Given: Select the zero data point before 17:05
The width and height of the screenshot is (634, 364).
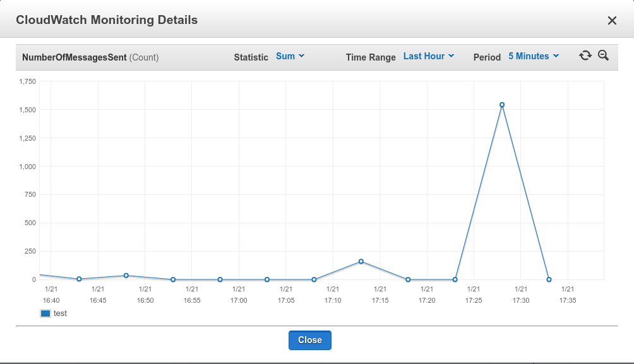Looking at the screenshot, I should pos(267,279).
